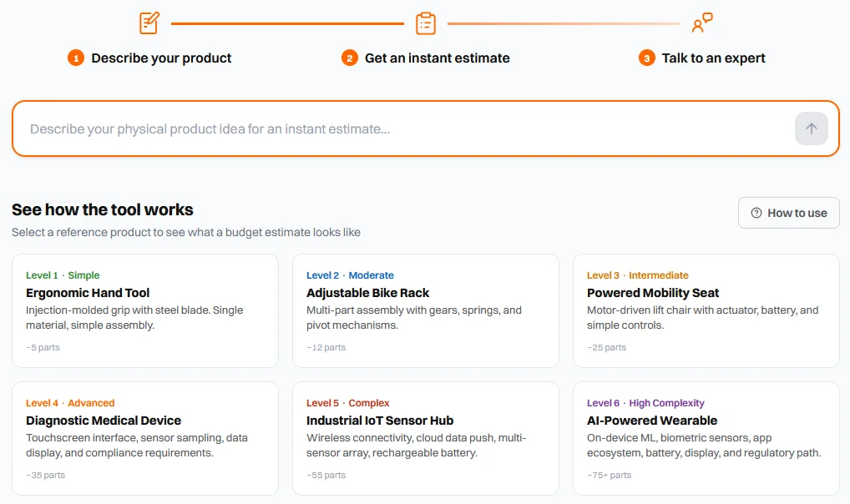Click the '~25 parts' count text
The image size is (850, 504).
pos(606,347)
